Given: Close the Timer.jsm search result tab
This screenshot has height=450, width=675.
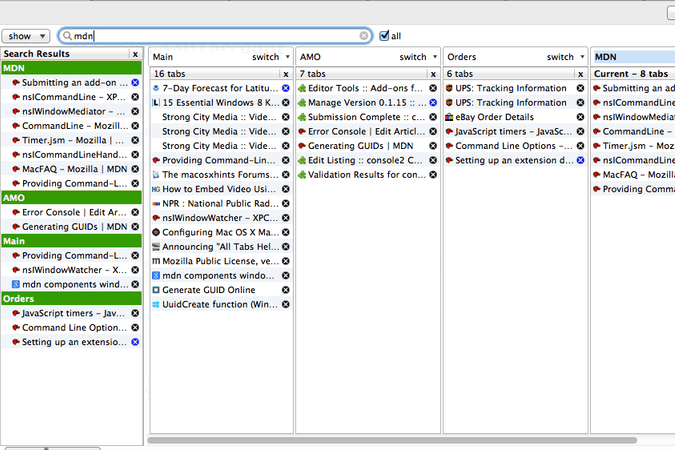Looking at the screenshot, I should 135,140.
